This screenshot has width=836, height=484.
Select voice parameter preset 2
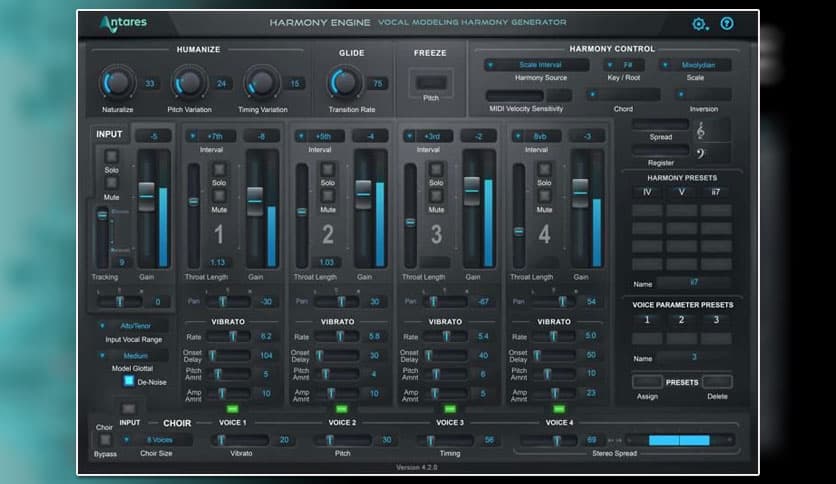[681, 320]
